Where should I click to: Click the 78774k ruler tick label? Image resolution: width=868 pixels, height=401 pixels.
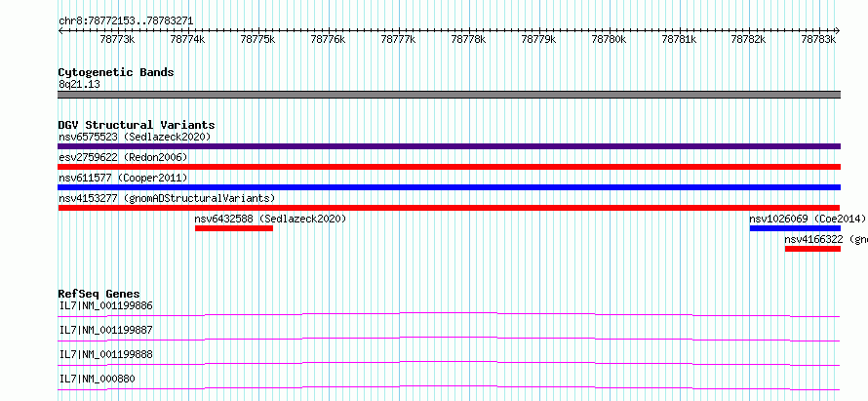pos(187,39)
